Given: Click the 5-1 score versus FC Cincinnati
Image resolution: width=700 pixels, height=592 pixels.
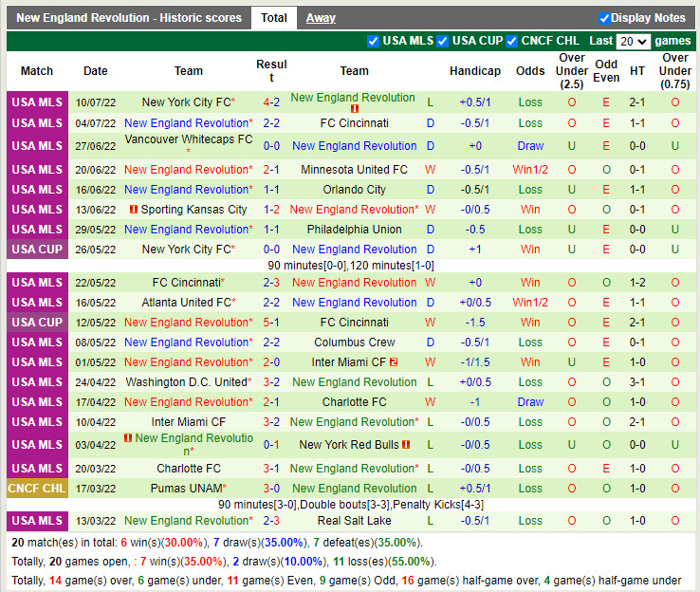Looking at the screenshot, I should tap(271, 323).
